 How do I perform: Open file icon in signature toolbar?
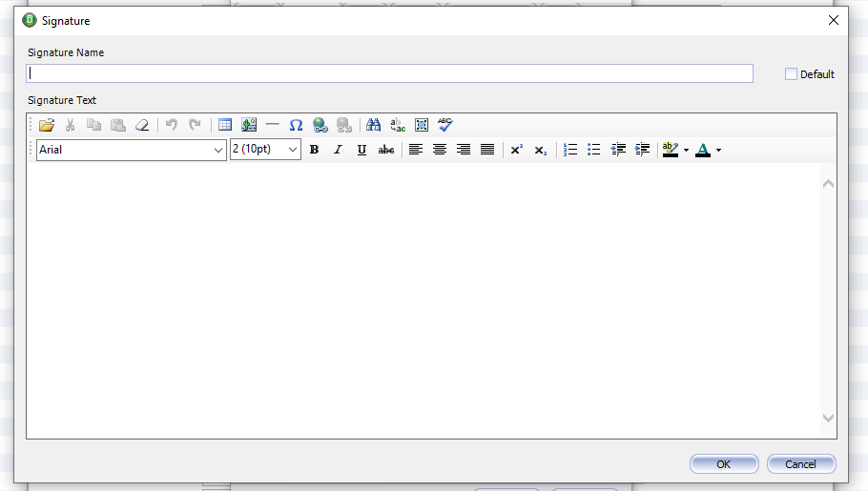coord(47,125)
